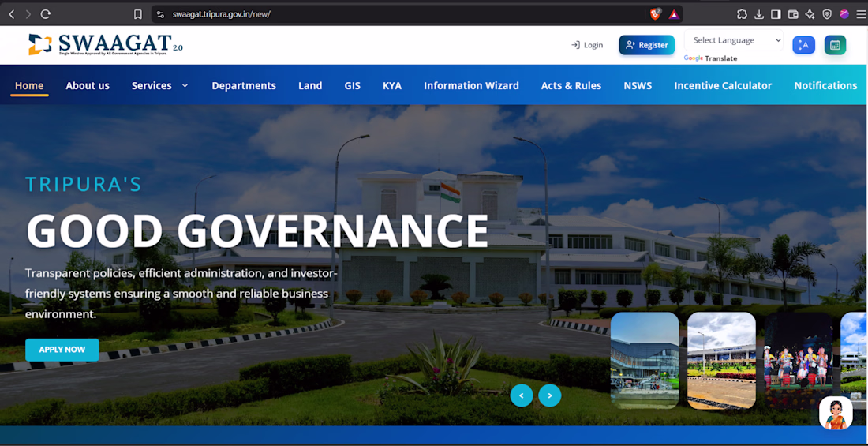Expand the Services dropdown chevron
The image size is (868, 446).
point(185,85)
